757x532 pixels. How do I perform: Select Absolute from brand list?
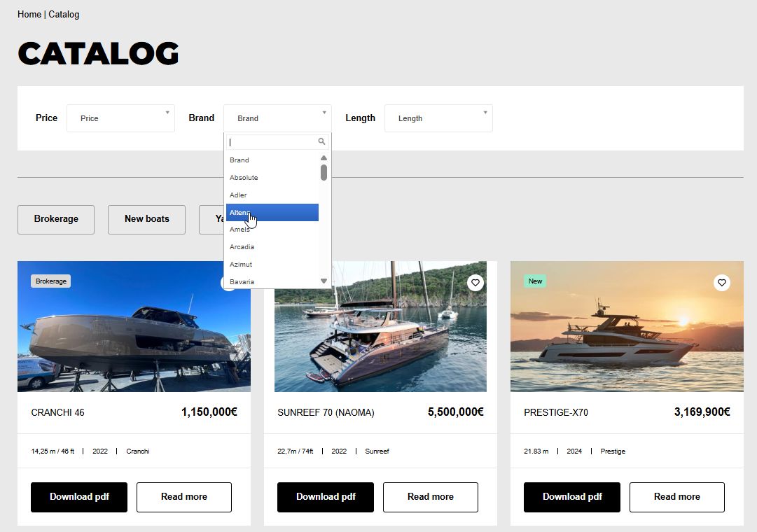point(244,178)
